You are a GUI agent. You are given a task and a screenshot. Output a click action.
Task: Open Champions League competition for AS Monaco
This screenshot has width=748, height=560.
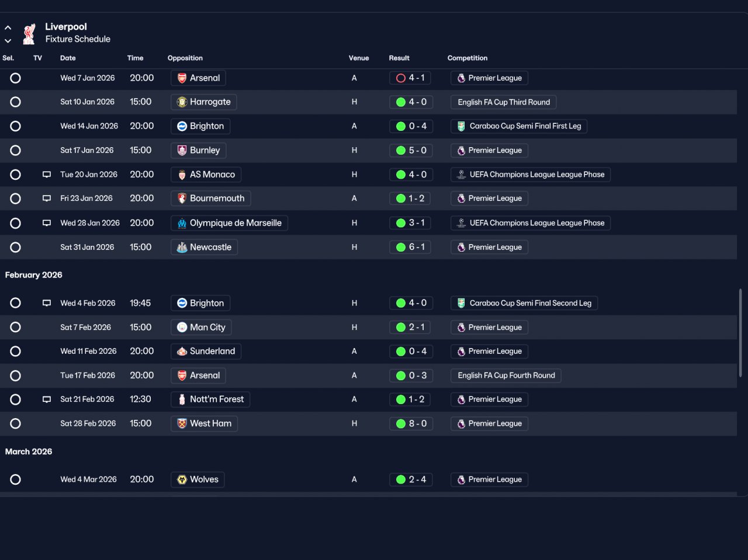coord(531,175)
